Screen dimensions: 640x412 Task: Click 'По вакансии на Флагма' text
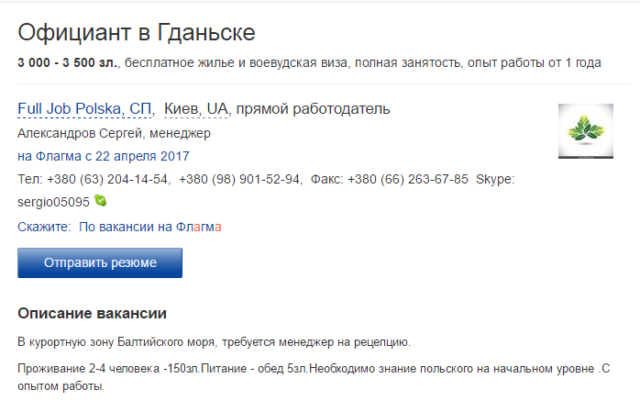[x=150, y=227]
